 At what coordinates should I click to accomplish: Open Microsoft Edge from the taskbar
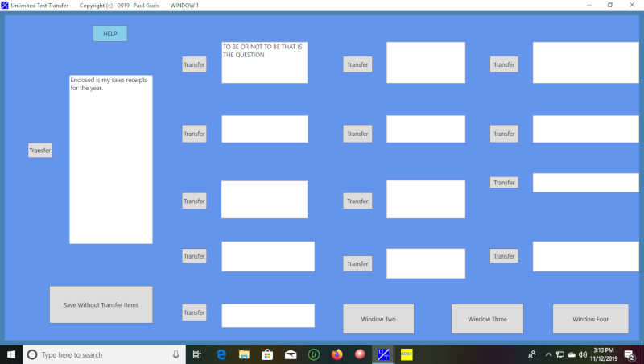coord(221,354)
